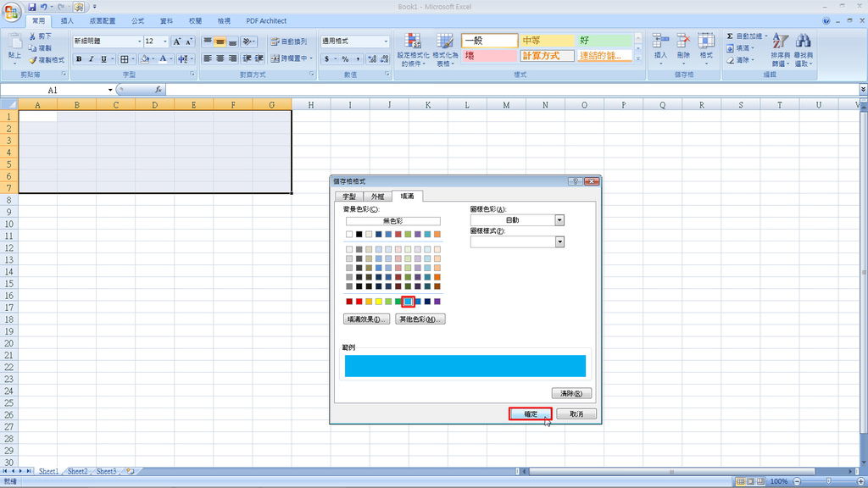Open PDF Architect ribbon tab
Screen dimensions: 868x488
pos(266,21)
